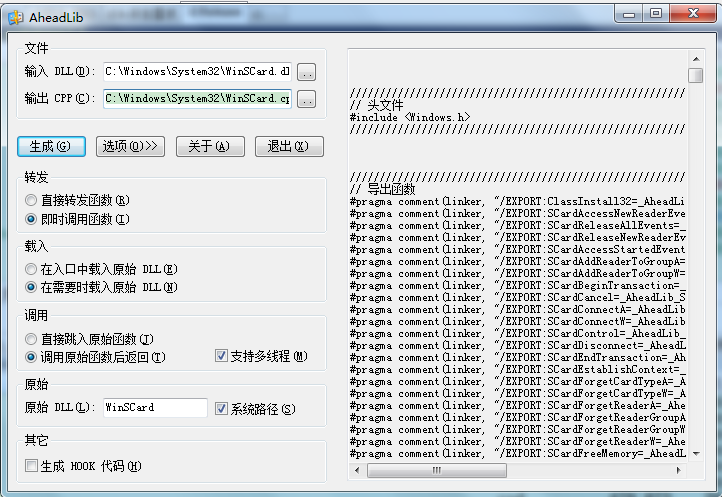This screenshot has height=497, width=722.
Task: Click the SCardBeginTransaction export line
Action: [518, 285]
